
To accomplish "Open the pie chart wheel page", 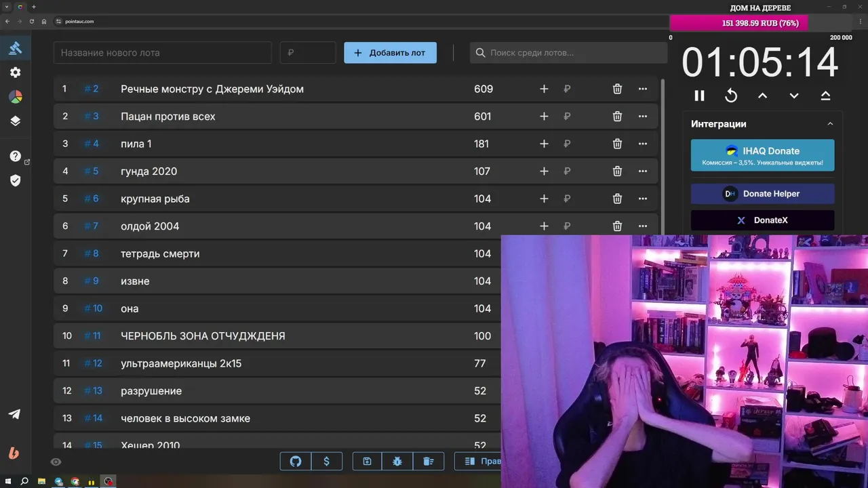I will [15, 97].
